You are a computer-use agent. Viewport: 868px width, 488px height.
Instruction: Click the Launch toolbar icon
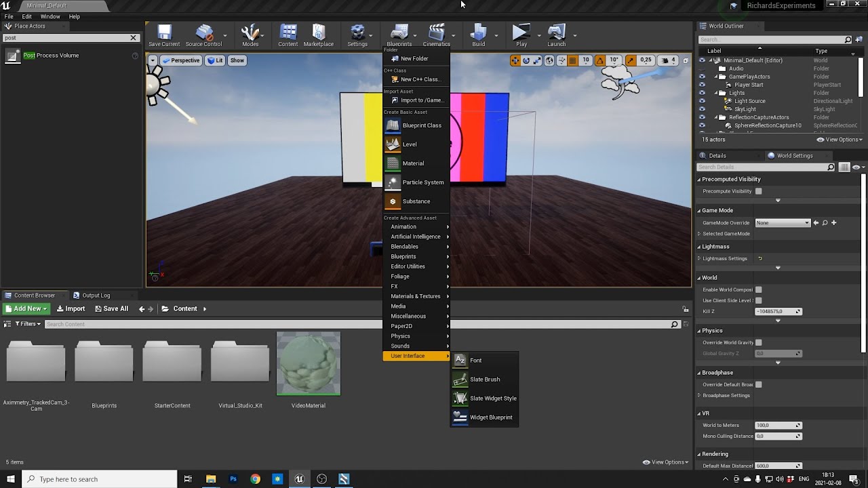[x=556, y=35]
